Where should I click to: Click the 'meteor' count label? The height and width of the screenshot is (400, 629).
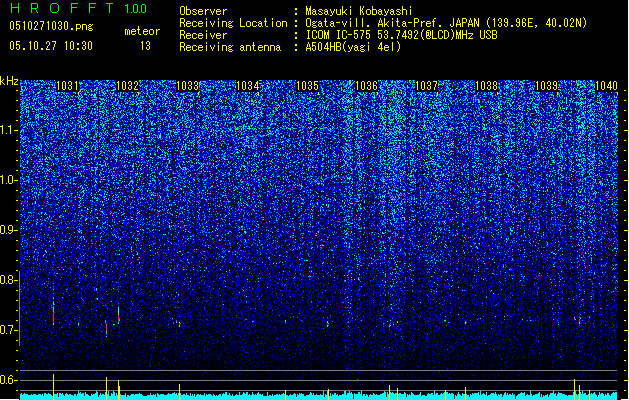coord(142,31)
